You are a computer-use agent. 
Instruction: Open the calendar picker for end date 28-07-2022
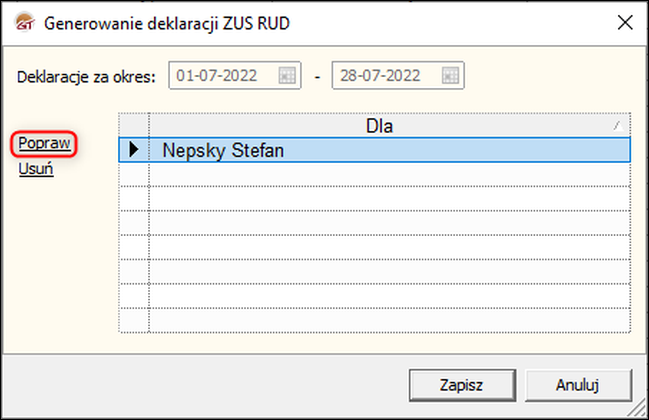pyautogui.click(x=450, y=76)
